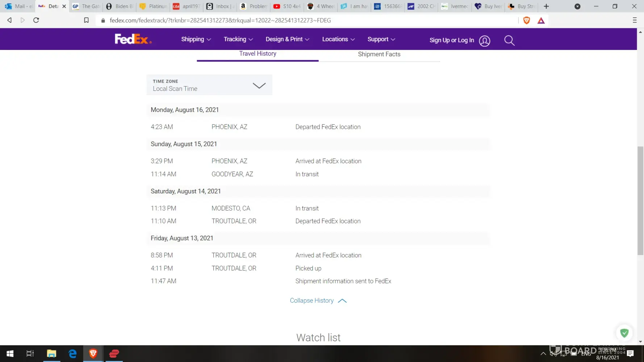Switch to the 156366 browser tab
The height and width of the screenshot is (362, 644).
(387, 6)
